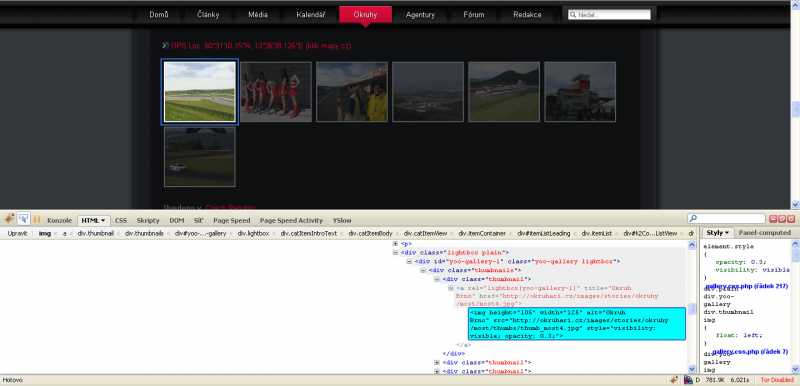Open the active Okruhy navigation item
The width and height of the screenshot is (800, 386).
(365, 15)
